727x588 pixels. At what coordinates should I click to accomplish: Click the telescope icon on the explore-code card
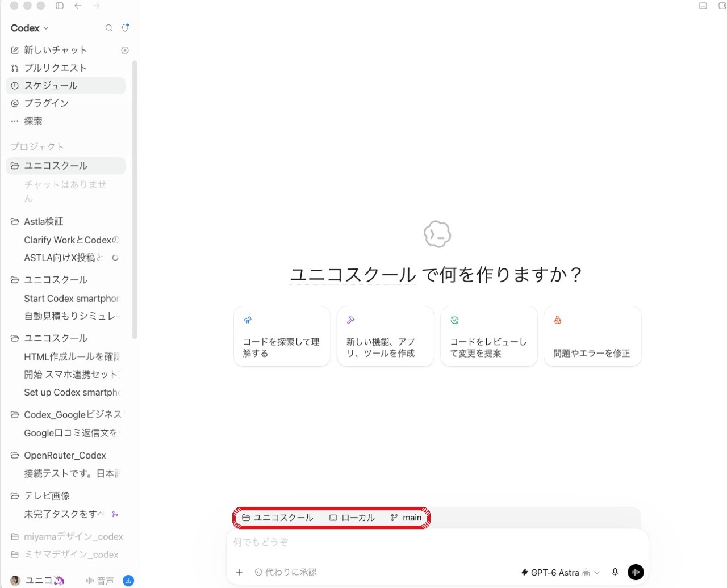[248, 320]
